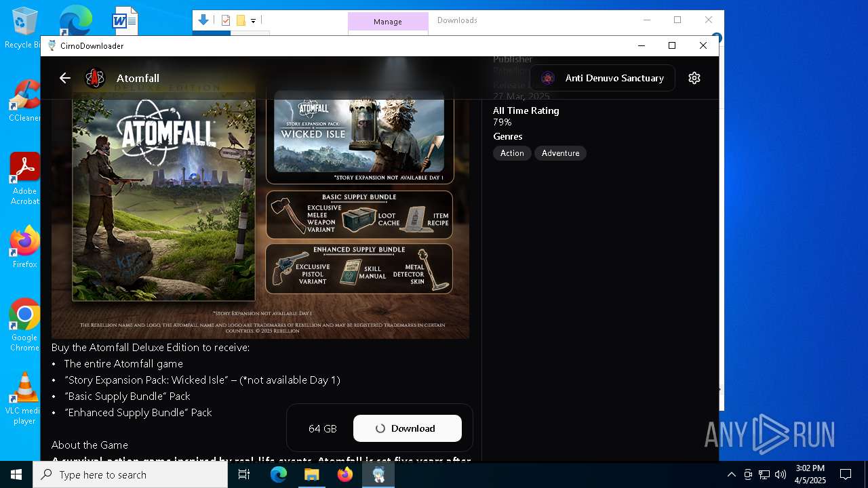Open Microsoft Edge desktop shortcut
Image resolution: width=868 pixels, height=488 pixels.
pos(75,20)
